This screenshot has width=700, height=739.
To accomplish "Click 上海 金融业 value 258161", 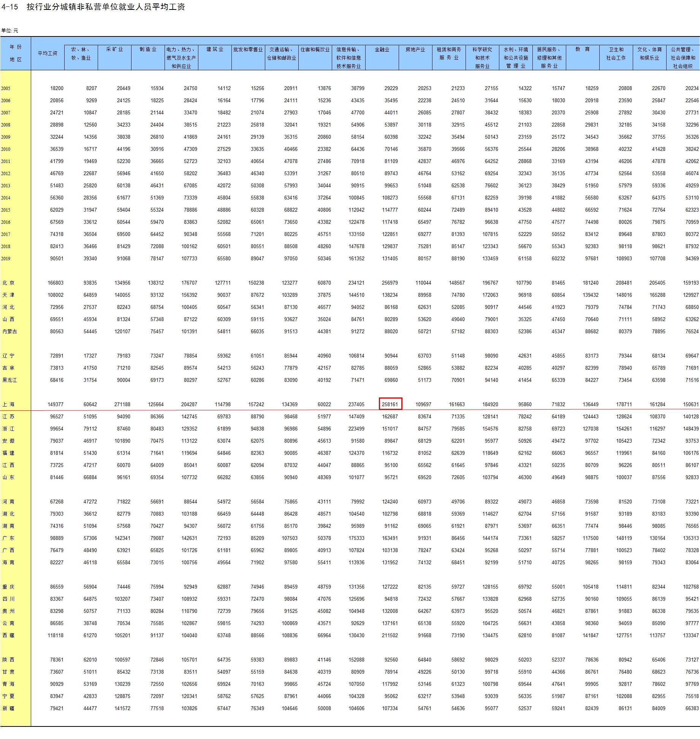I will [390, 405].
